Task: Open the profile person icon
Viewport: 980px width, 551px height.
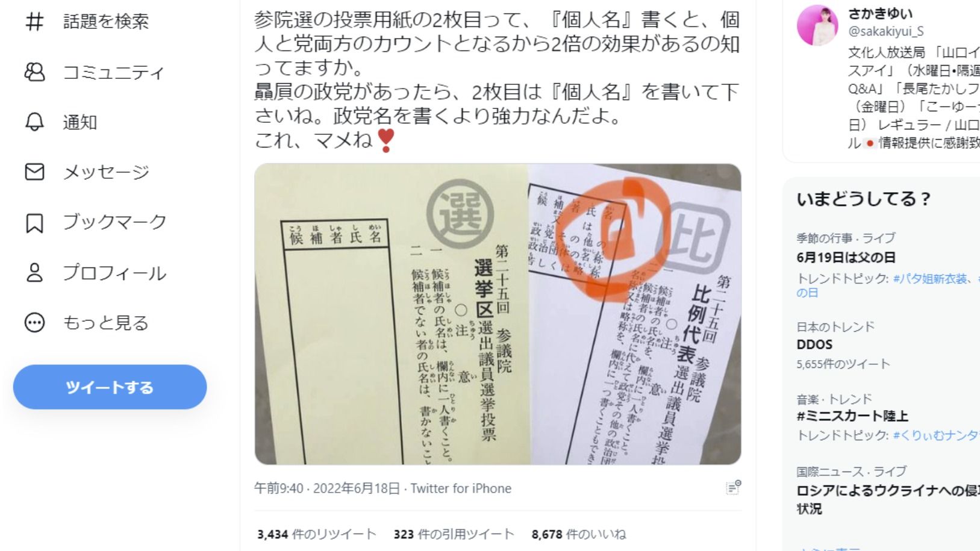Action: (x=34, y=273)
